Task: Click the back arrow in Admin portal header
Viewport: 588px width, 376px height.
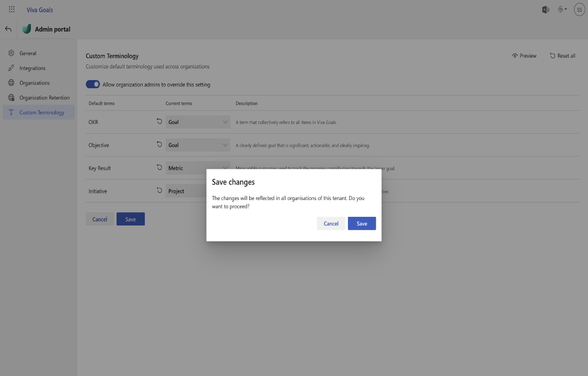Action: click(8, 29)
